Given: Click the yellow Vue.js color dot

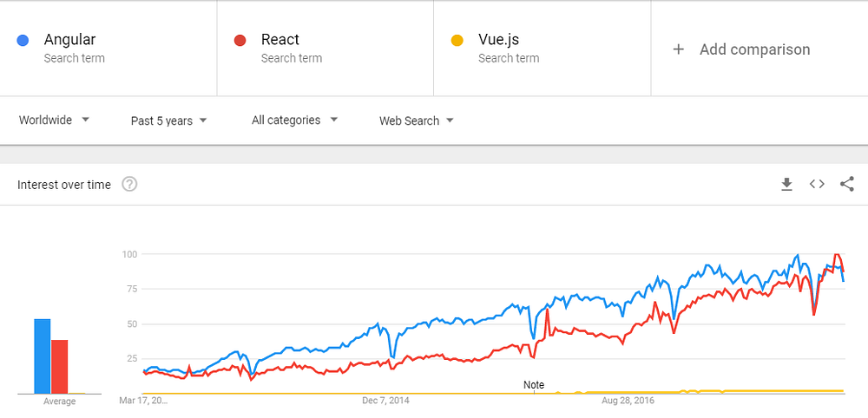Looking at the screenshot, I should click(457, 40).
